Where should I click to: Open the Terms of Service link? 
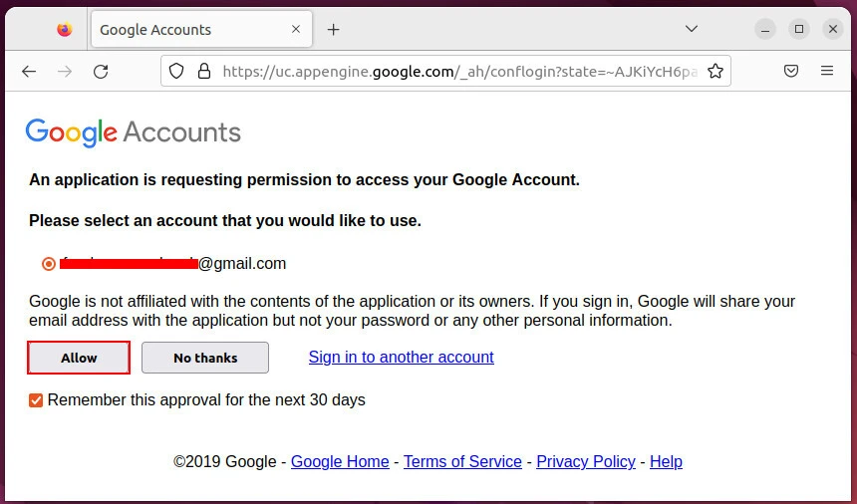click(462, 461)
